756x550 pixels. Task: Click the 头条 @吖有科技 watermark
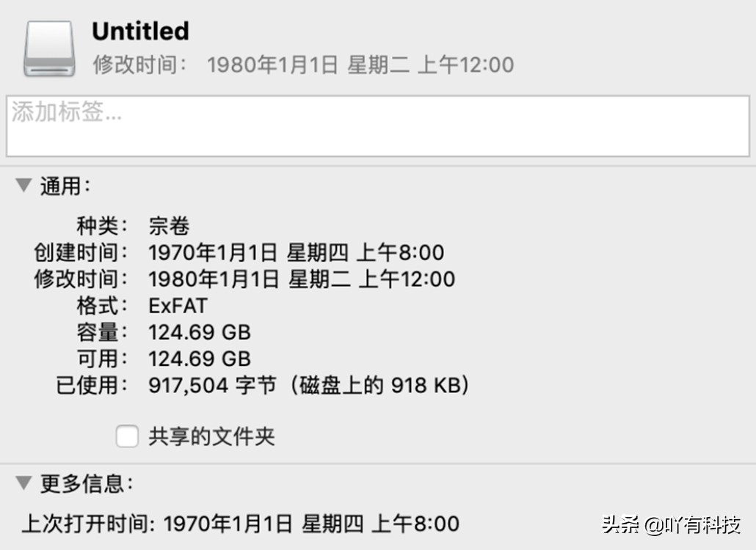[x=670, y=525]
